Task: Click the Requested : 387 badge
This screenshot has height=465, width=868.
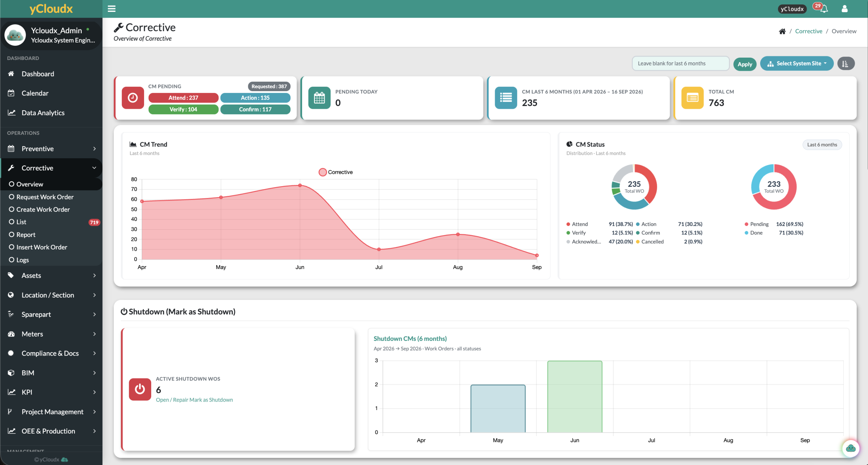Action: pyautogui.click(x=269, y=86)
